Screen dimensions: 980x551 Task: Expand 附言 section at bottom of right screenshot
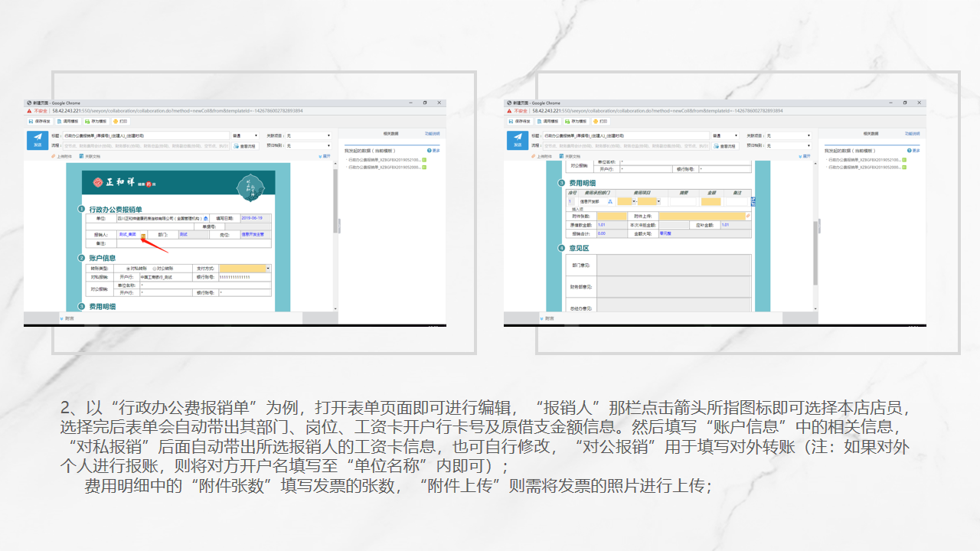547,318
